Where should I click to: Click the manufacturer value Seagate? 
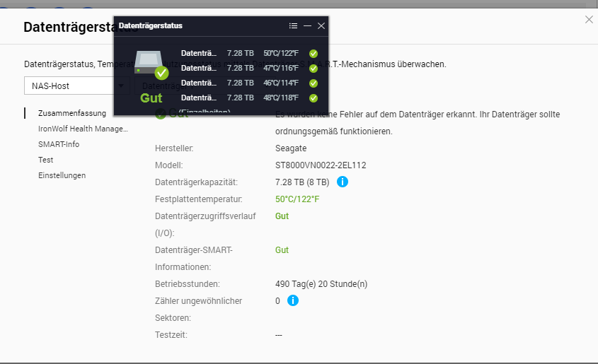(x=291, y=148)
